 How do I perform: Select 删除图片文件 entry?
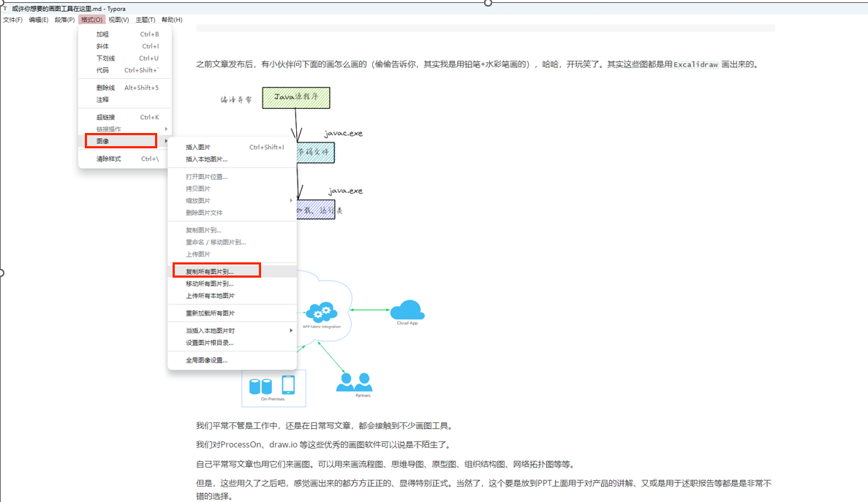(233, 213)
